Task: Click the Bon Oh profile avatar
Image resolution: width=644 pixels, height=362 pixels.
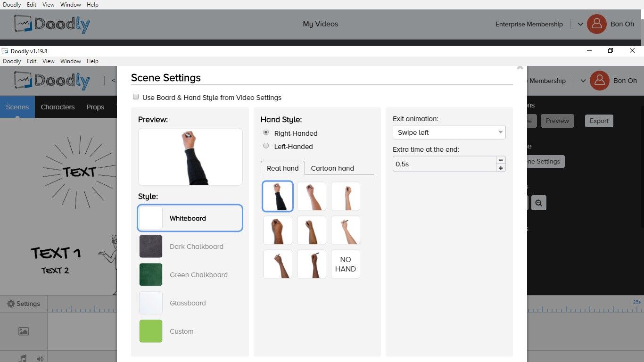Action: [x=599, y=81]
